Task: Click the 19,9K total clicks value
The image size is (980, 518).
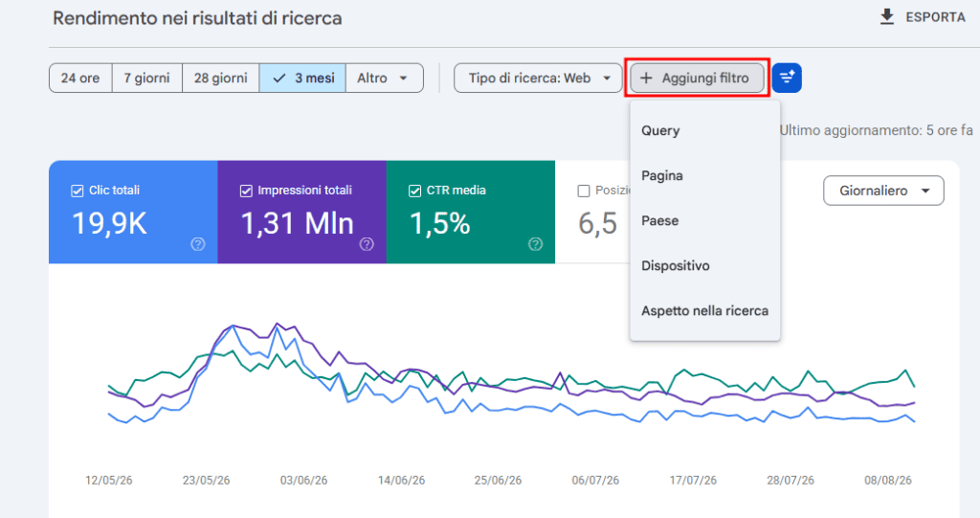Action: point(110,223)
